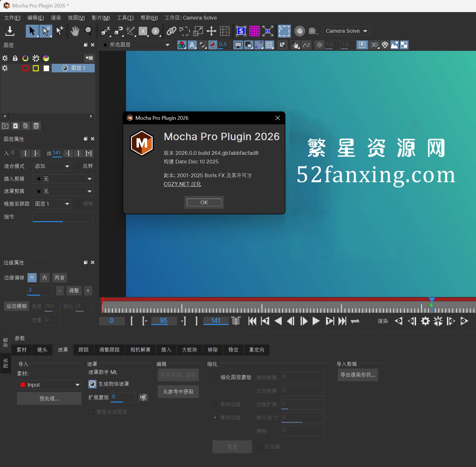Open the 图层 panel options menu

(90, 58)
